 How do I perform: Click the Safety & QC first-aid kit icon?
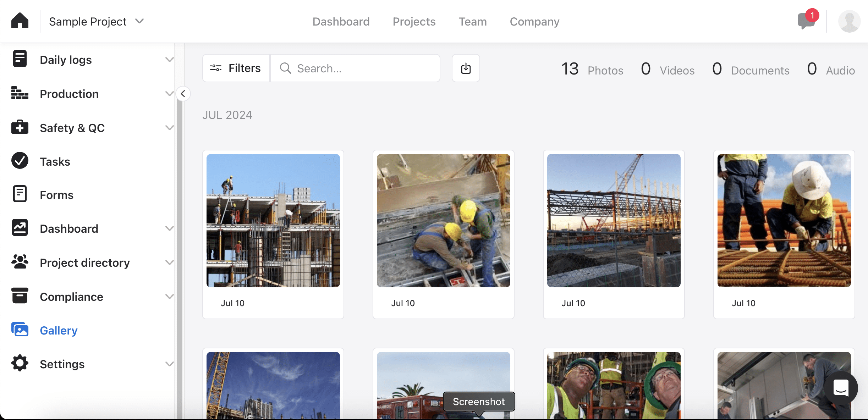[20, 127]
